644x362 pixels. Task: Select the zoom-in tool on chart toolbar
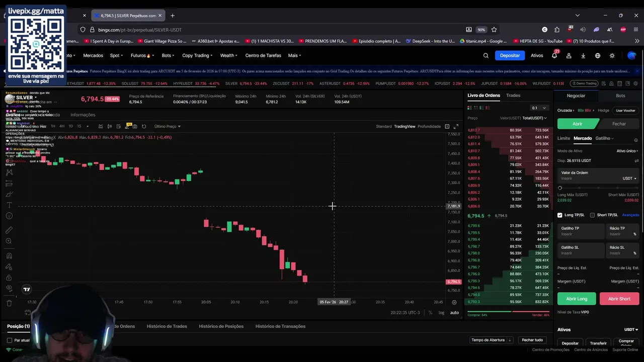9,241
